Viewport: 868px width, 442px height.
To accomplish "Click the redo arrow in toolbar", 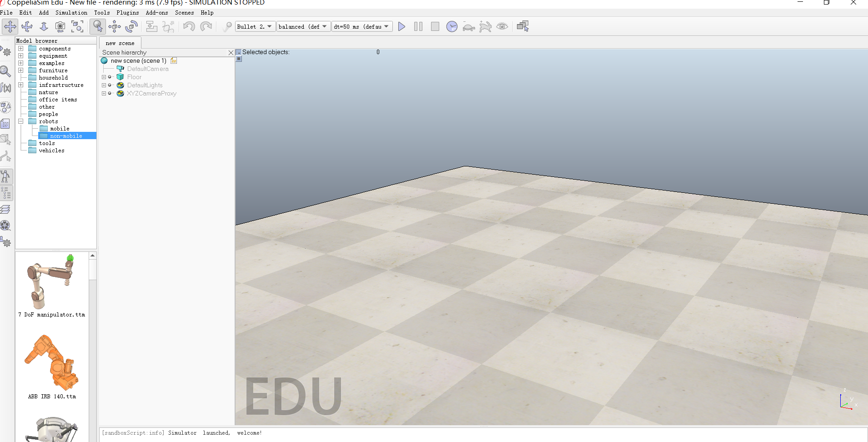I will point(206,26).
